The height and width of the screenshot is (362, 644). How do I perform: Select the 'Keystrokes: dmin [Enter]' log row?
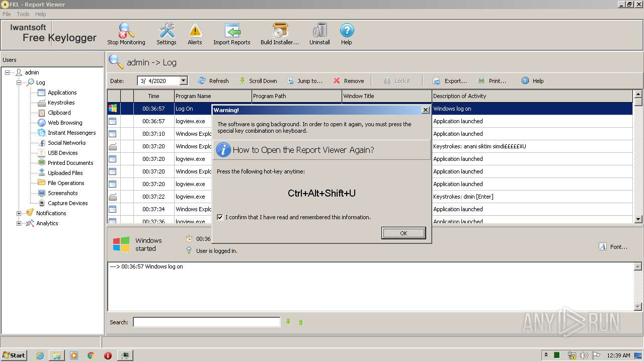click(370, 197)
